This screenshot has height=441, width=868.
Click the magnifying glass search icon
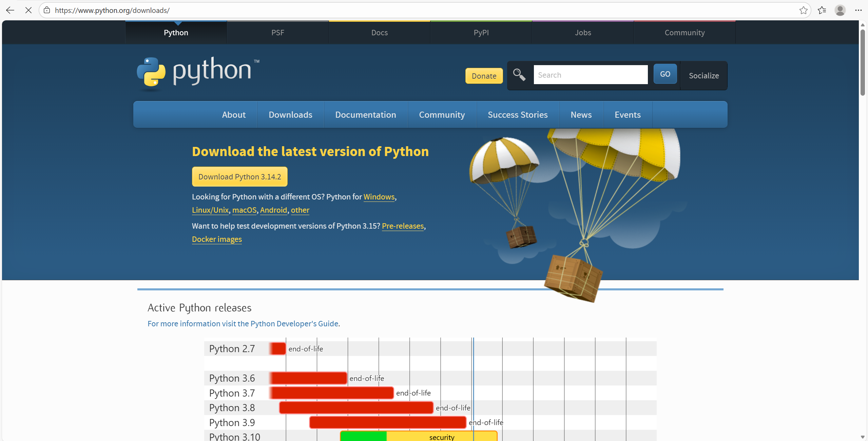point(519,75)
